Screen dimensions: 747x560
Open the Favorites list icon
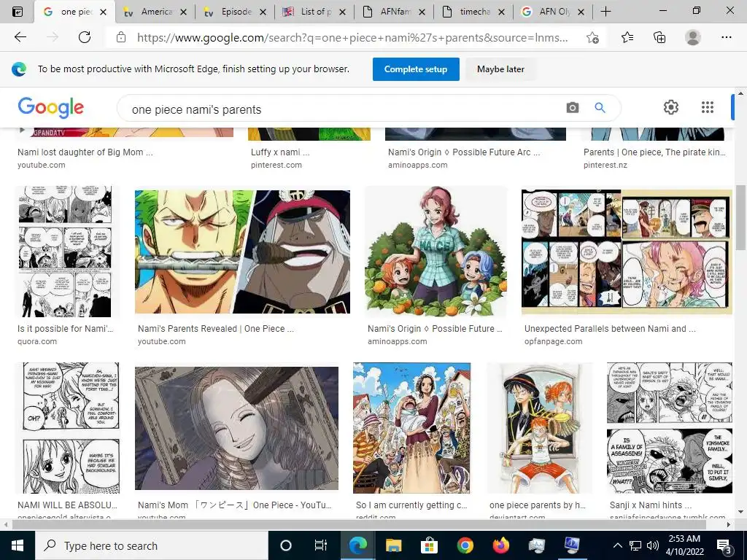tap(627, 37)
